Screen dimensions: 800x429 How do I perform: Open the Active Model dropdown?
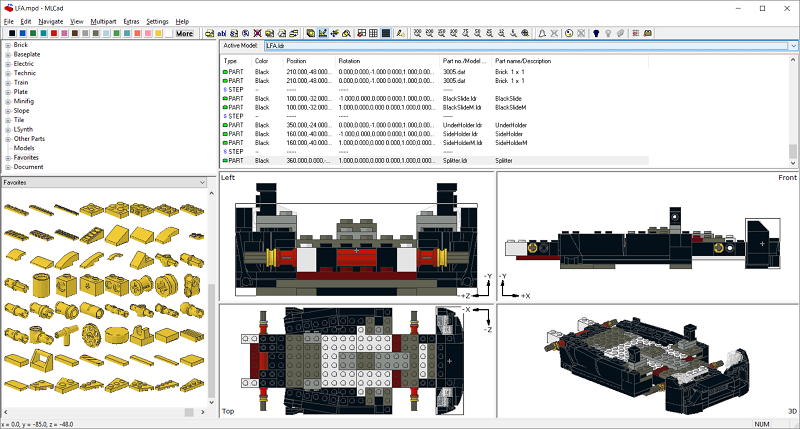(793, 46)
